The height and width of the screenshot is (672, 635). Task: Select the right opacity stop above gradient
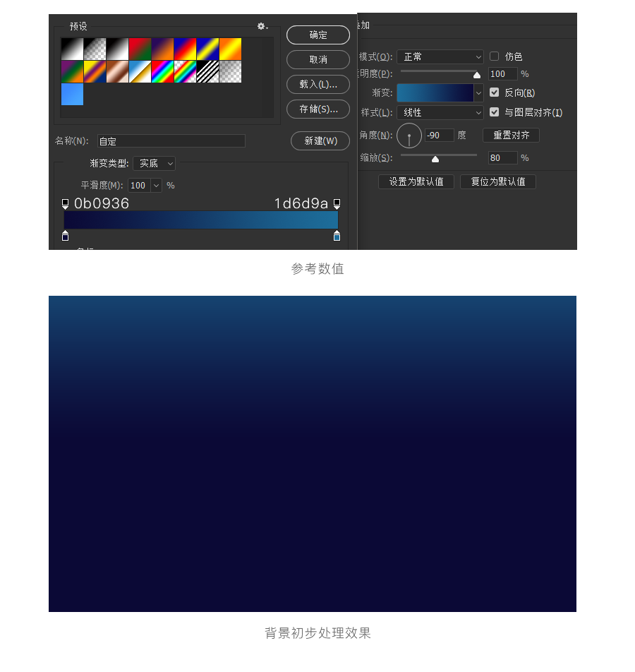coord(337,203)
